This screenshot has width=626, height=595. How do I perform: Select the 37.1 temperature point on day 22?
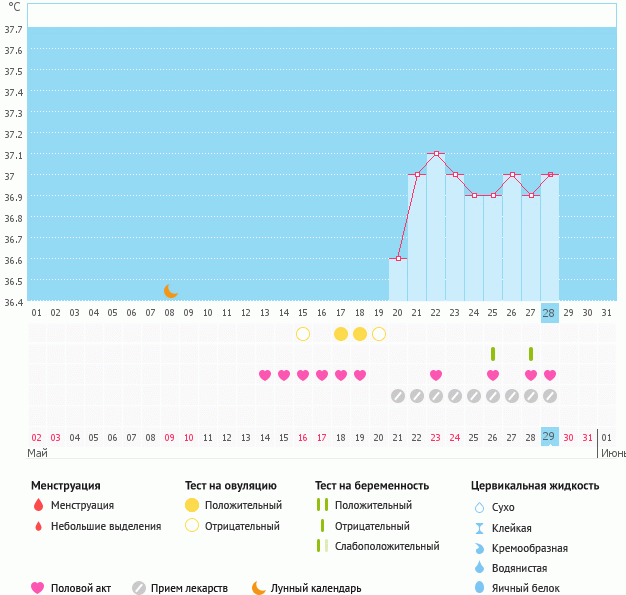[436, 154]
